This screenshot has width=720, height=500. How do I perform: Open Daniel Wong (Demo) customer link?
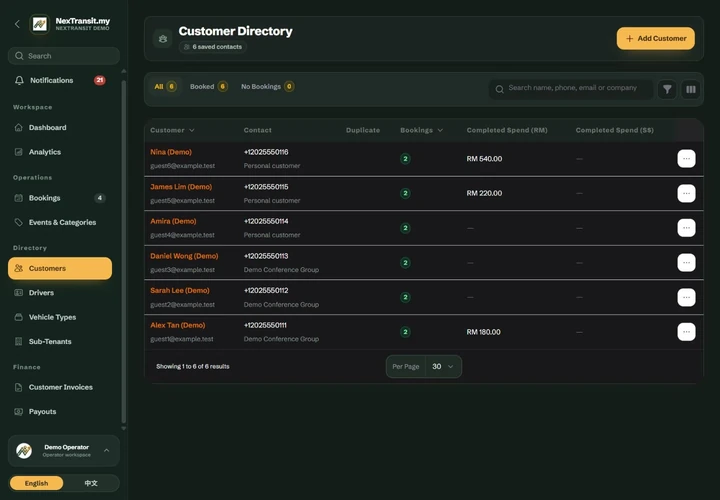(184, 256)
